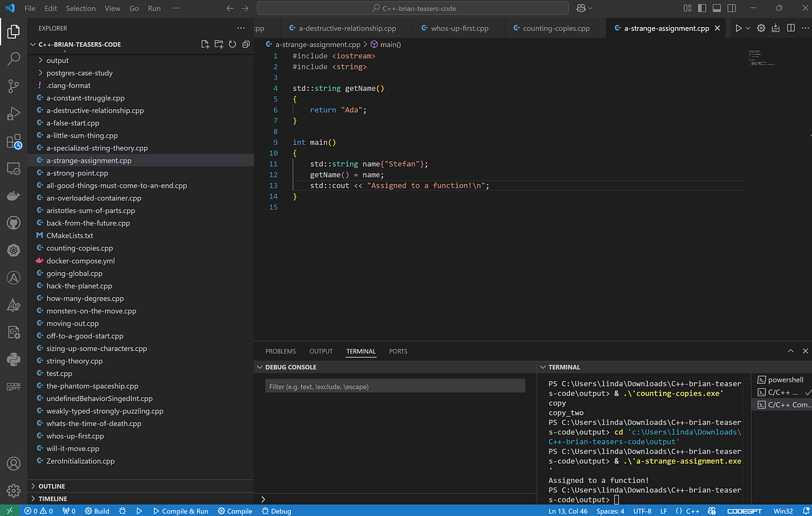Select the powershell terminal in the list
The image size is (812, 516).
coord(782,379)
